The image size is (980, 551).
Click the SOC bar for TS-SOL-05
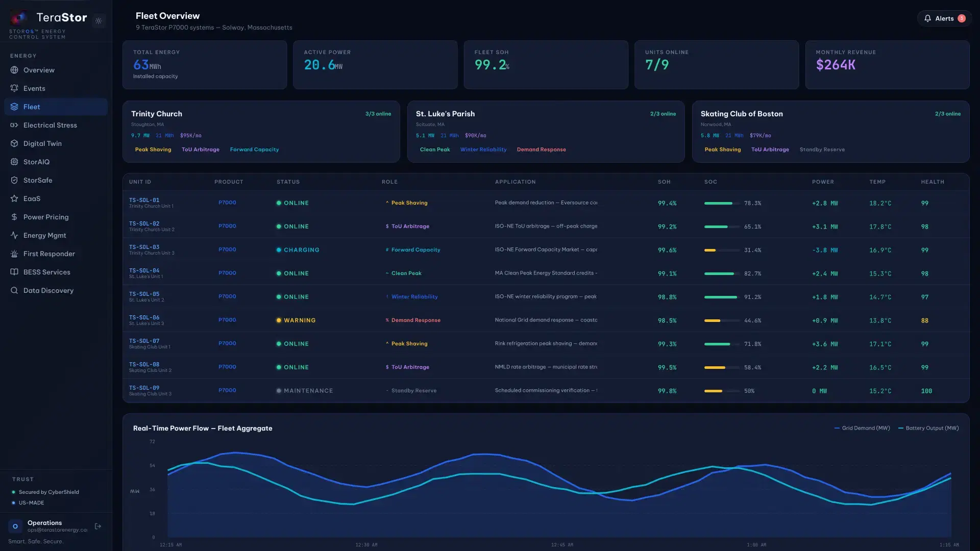click(722, 297)
